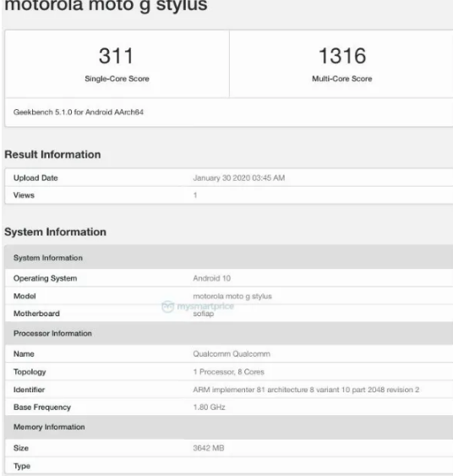Select the '1.80 GHz' frequency value
This screenshot has height=476, width=453.
point(209,407)
